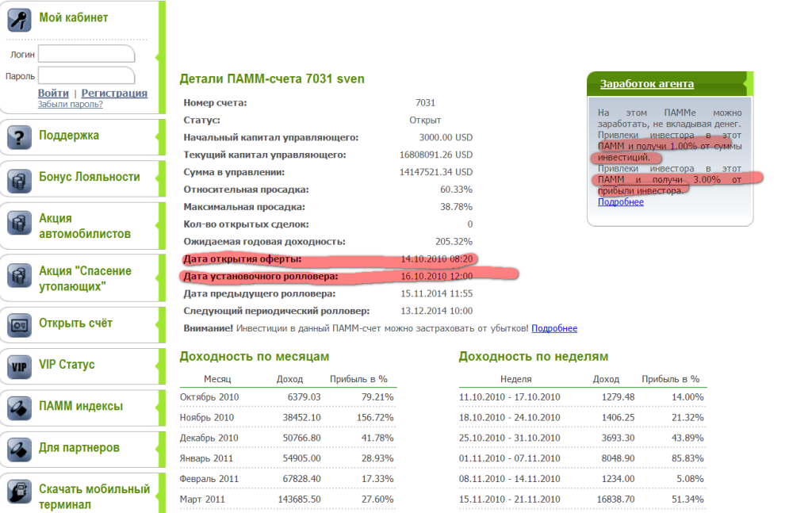
Task: Click the week 18.10.2010 - 24.10.2010
Action: [x=510, y=417]
